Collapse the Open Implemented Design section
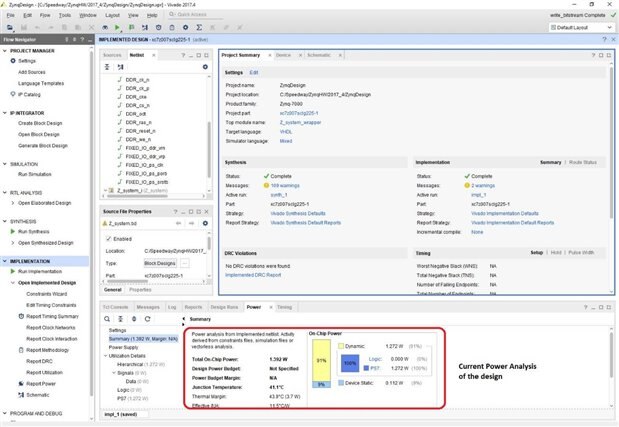Image resolution: width=619 pixels, height=427 pixels. (13, 283)
